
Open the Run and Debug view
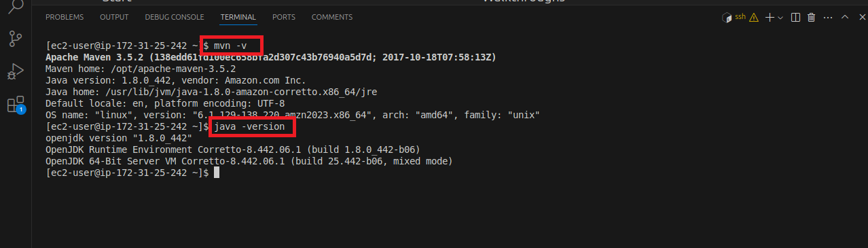pyautogui.click(x=16, y=71)
